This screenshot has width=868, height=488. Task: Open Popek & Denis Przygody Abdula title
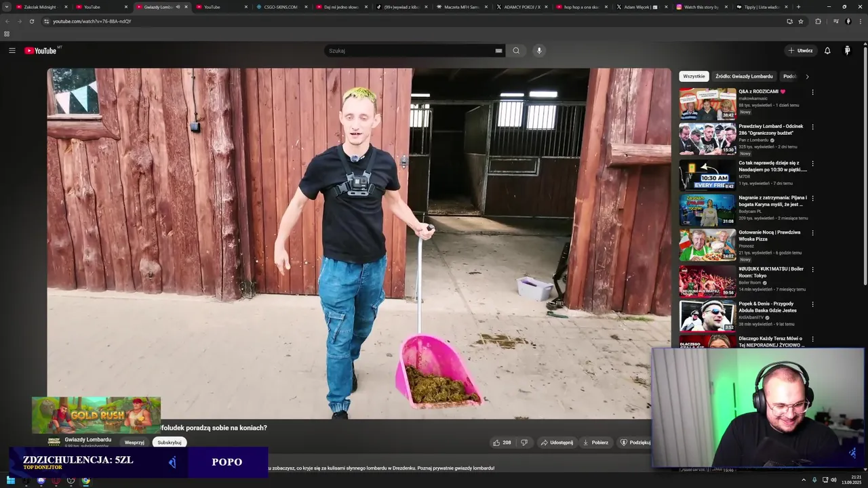point(768,307)
